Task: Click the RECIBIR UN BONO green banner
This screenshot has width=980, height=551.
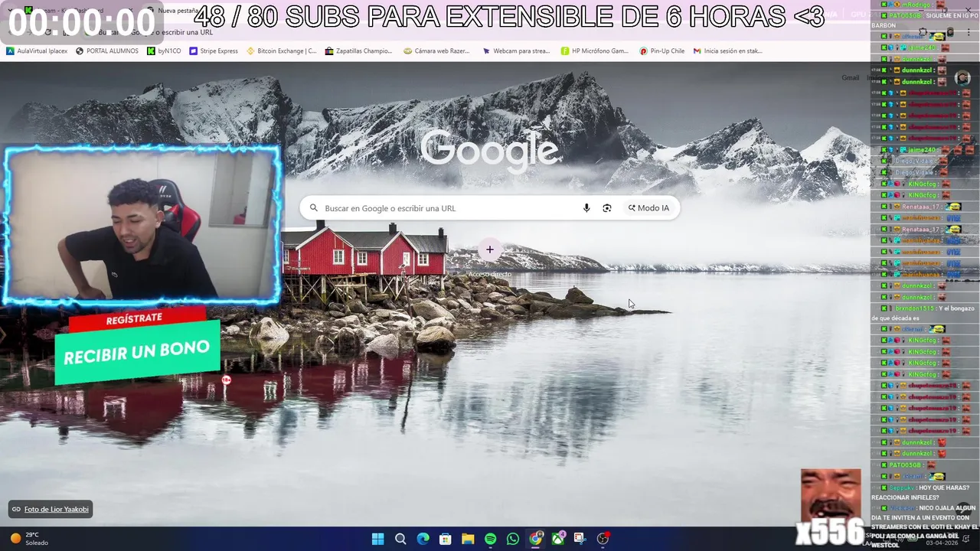Action: coord(137,353)
